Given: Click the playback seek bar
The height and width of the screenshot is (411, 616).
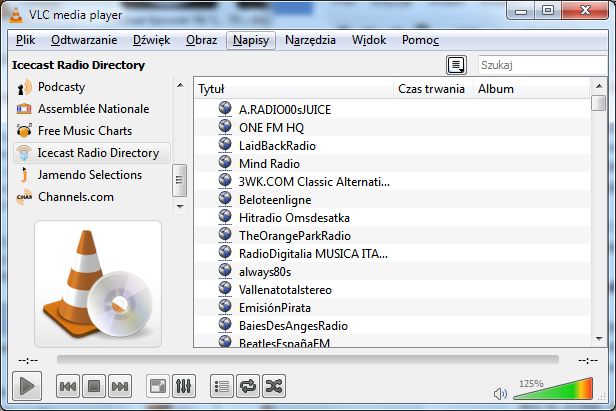Looking at the screenshot, I should (308, 360).
